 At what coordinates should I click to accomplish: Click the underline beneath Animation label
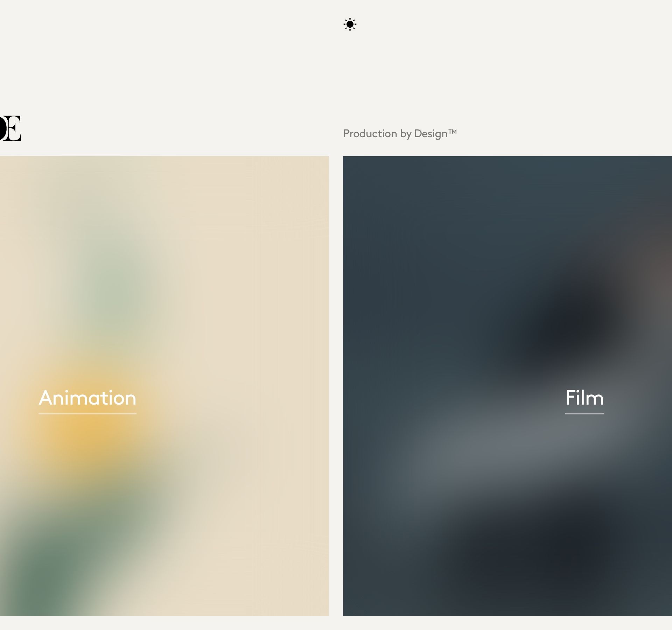[x=87, y=413]
